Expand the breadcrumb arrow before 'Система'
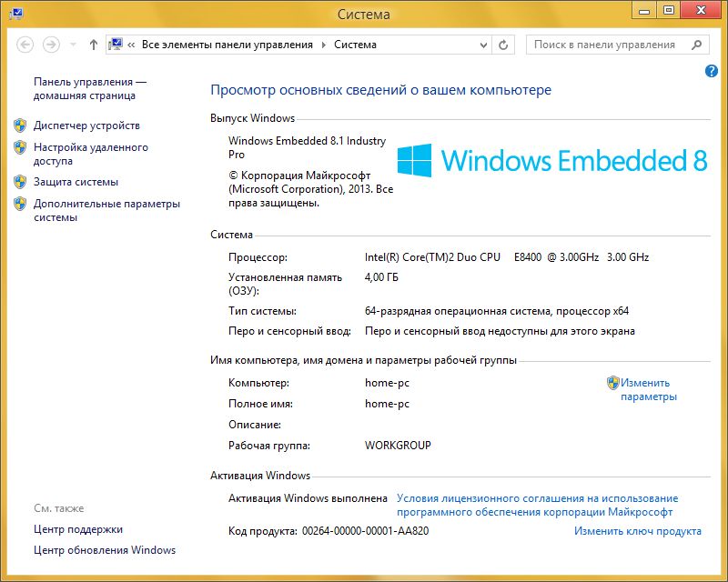 (x=324, y=45)
